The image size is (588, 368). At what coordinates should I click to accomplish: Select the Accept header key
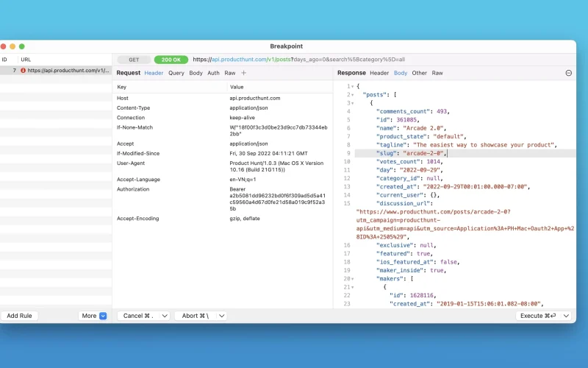pos(125,144)
